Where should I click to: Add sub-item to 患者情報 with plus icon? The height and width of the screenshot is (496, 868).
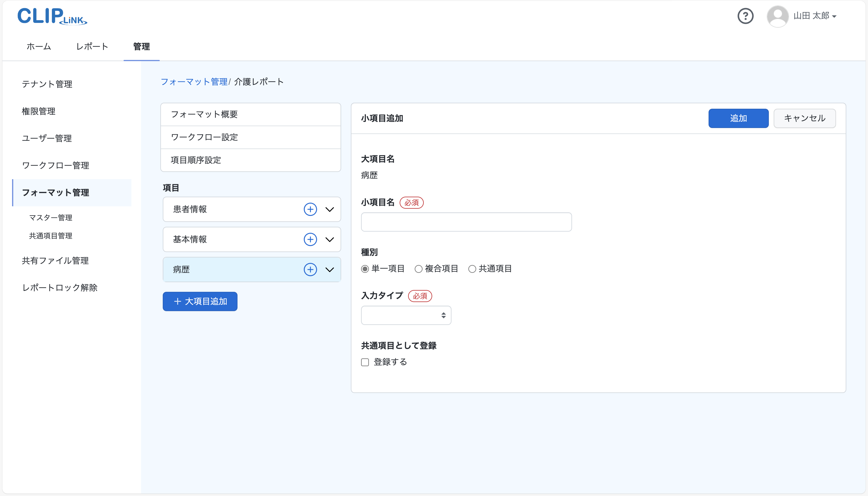point(310,209)
